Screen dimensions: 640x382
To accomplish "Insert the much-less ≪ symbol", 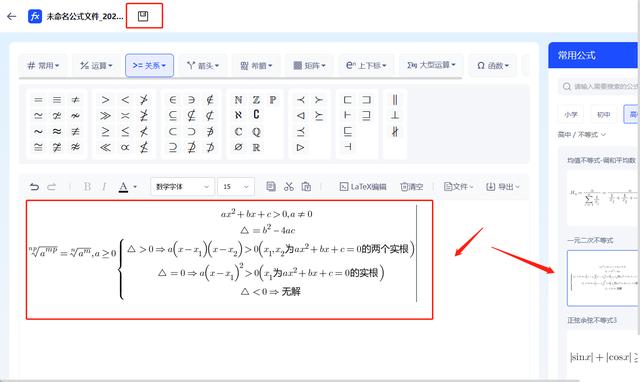I will [105, 147].
